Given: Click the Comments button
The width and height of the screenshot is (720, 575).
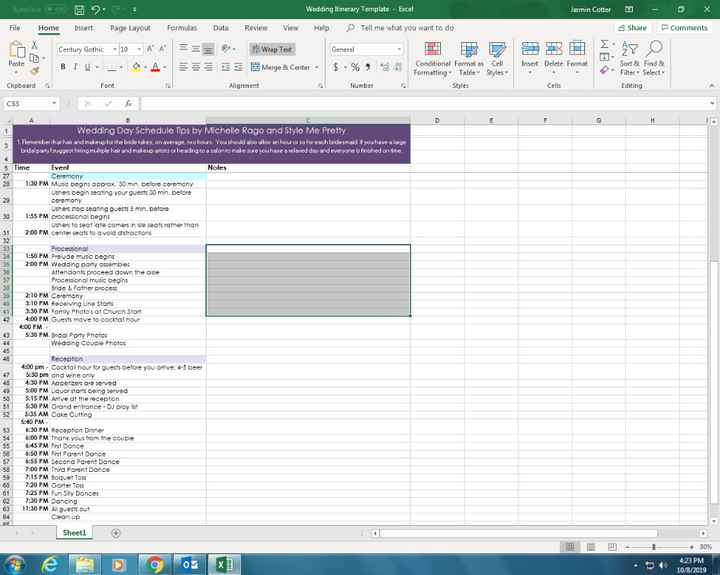Looking at the screenshot, I should click(x=684, y=28).
